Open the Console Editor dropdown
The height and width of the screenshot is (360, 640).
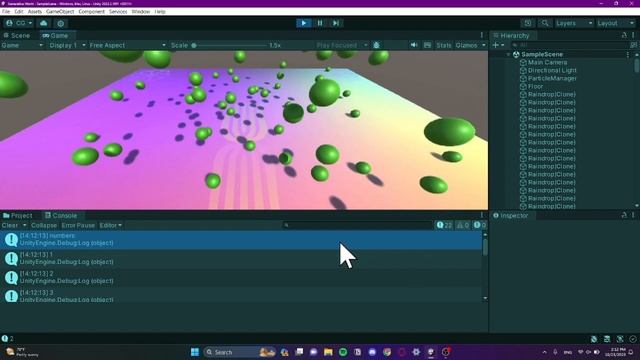110,225
